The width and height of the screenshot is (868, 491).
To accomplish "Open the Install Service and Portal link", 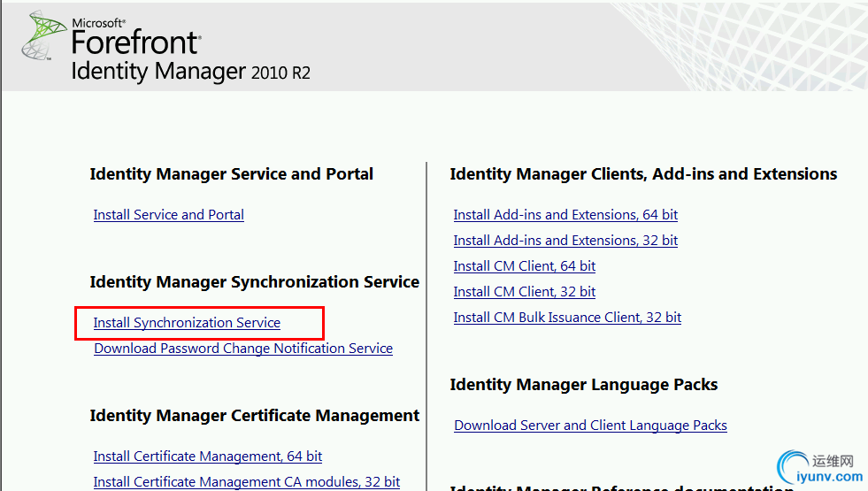I will pos(168,215).
